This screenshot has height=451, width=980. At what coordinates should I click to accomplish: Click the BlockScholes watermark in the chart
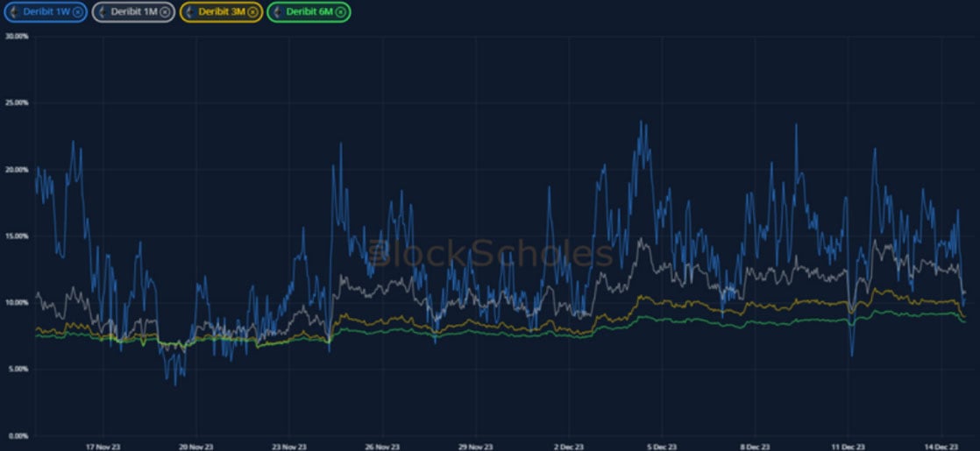click(490, 254)
